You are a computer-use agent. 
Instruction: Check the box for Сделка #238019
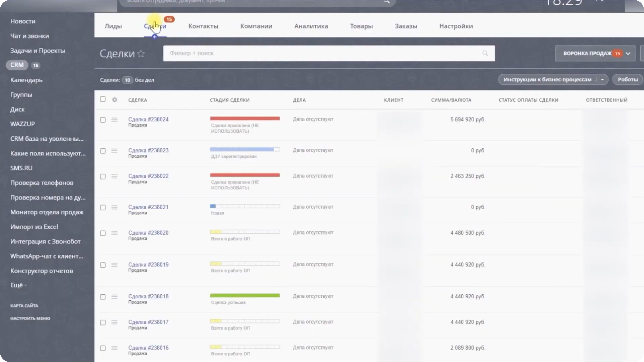click(103, 265)
